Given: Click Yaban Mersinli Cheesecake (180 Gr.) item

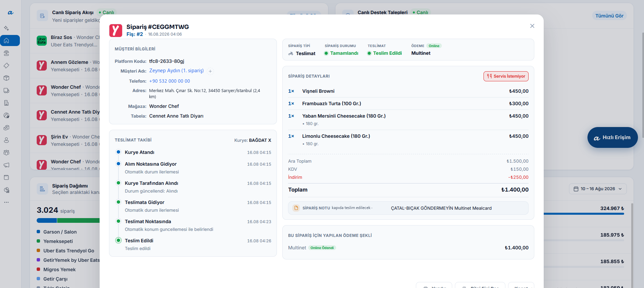Looking at the screenshot, I should click(408, 119).
